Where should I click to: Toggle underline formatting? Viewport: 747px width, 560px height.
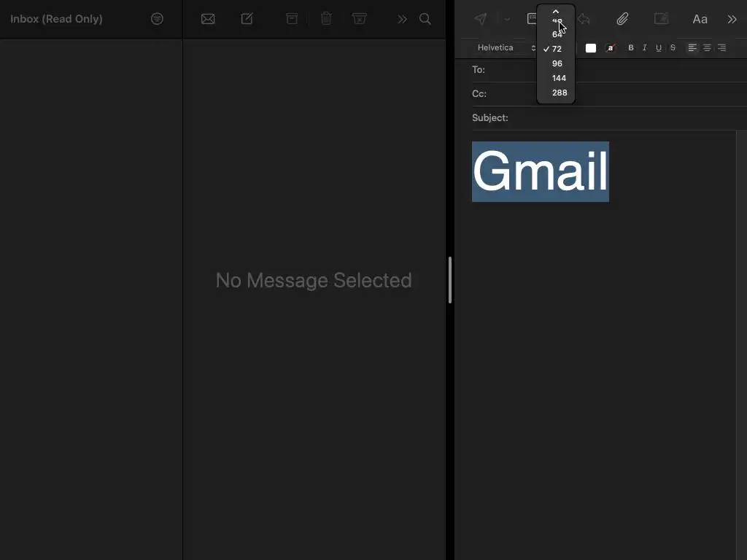pos(659,47)
